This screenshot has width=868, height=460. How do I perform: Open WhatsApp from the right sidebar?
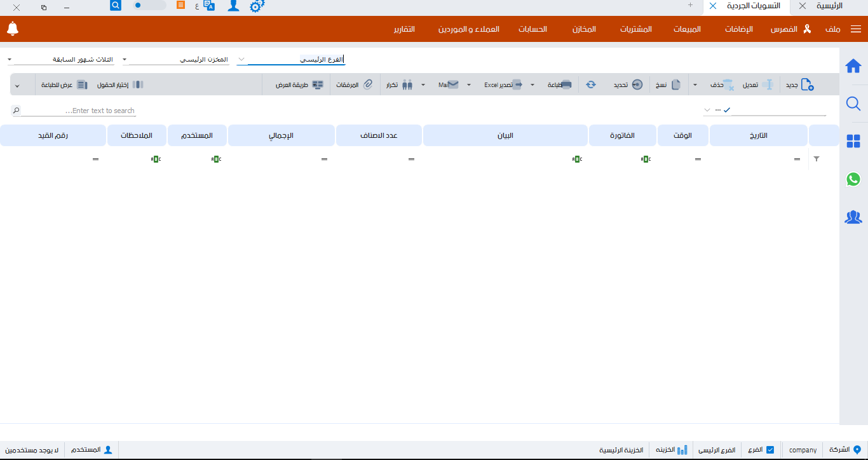tap(853, 179)
